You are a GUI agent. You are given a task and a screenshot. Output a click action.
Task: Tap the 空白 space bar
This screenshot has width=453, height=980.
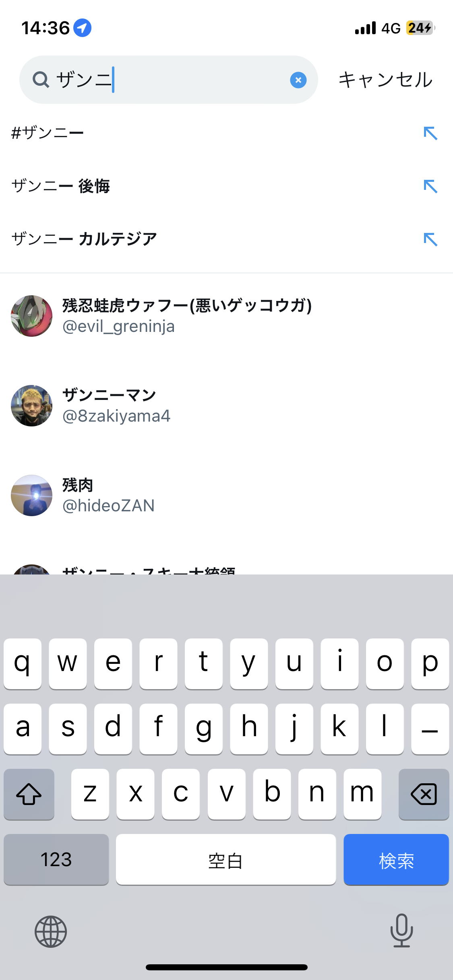[x=226, y=860]
